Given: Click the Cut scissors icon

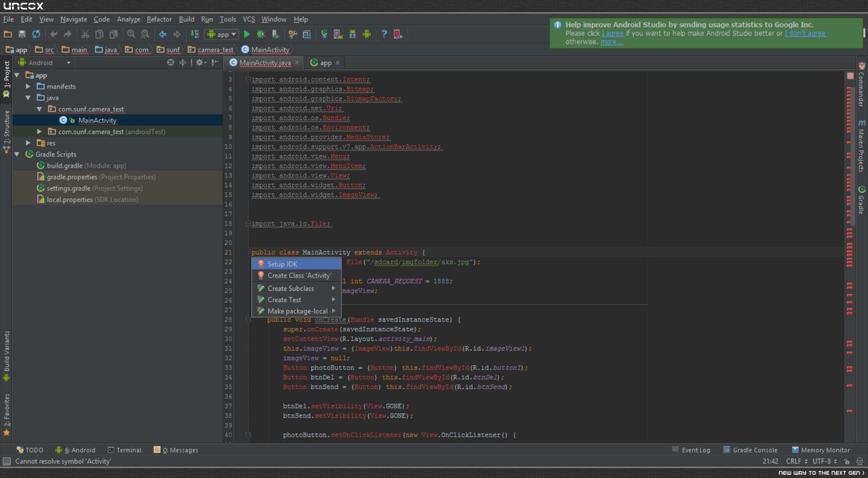Looking at the screenshot, I should click(x=85, y=34).
